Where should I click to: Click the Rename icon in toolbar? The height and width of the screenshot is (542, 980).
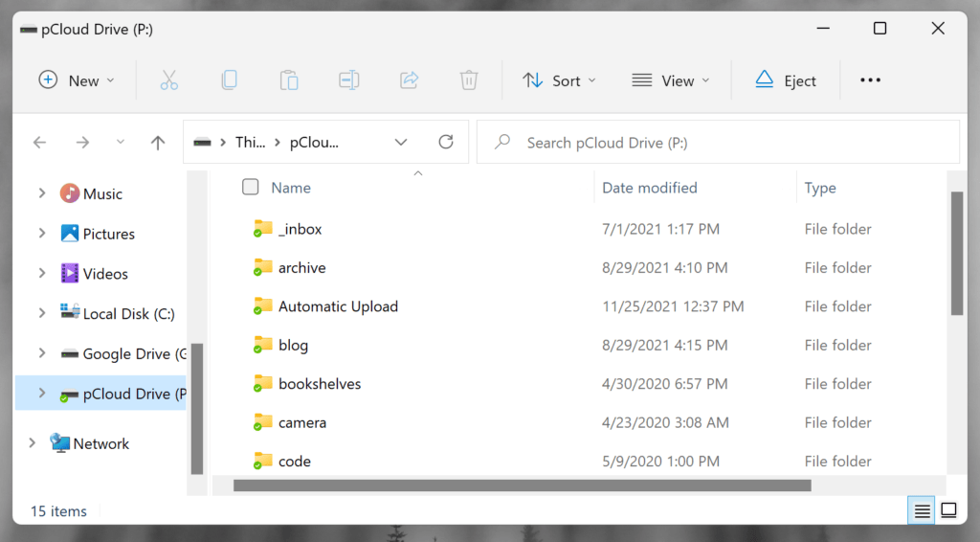[x=348, y=80]
